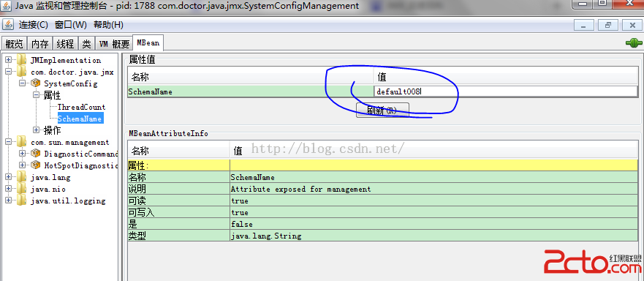Select the java.util.logging tree label

point(68,201)
